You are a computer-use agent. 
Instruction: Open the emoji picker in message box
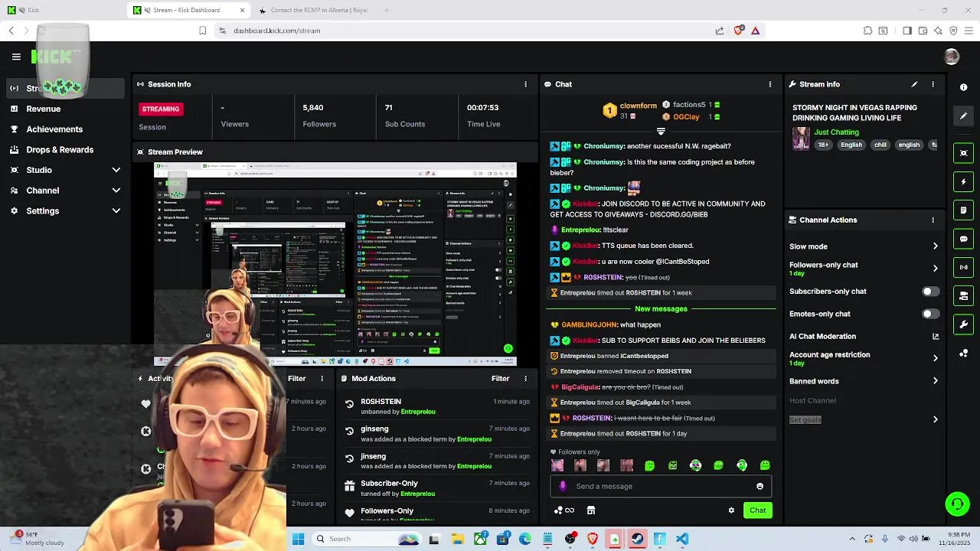(759, 486)
